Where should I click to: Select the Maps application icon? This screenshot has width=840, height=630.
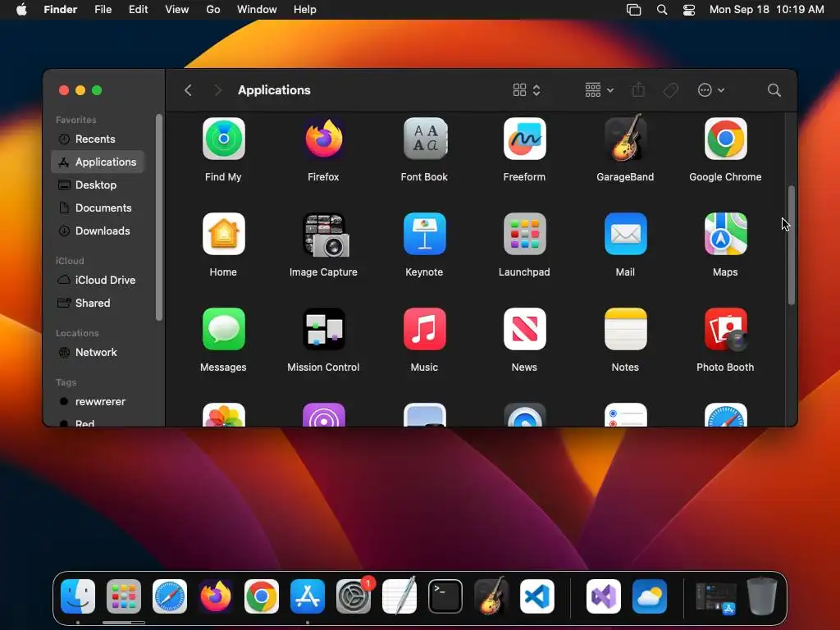pos(725,234)
